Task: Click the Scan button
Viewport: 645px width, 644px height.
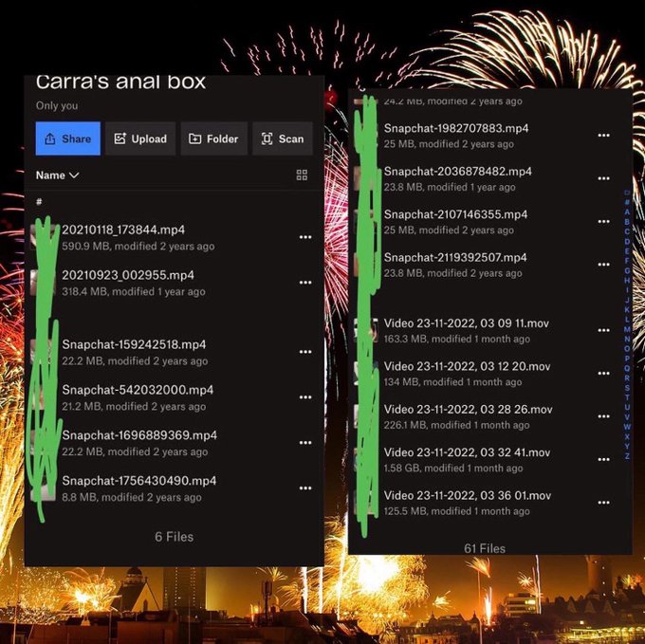Action: click(x=283, y=138)
